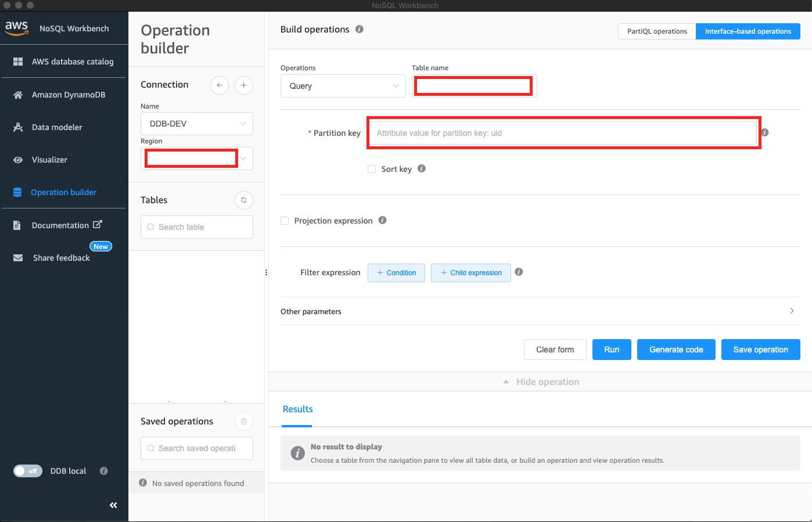812x522 pixels.
Task: Open Region dropdown
Action: coord(197,159)
